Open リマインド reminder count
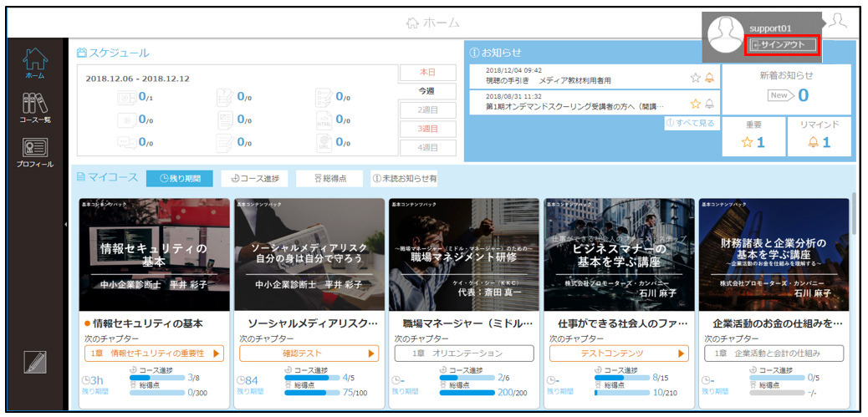The height and width of the screenshot is (417, 868). point(819,136)
